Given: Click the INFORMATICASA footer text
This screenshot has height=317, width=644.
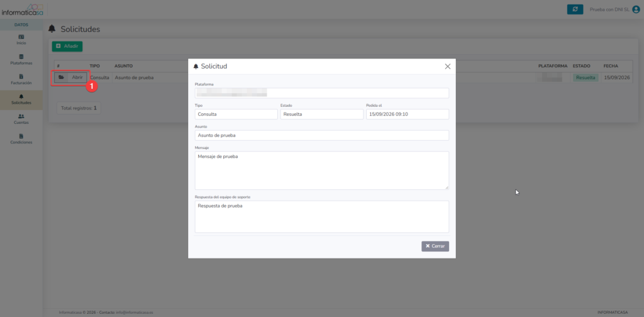Looking at the screenshot, I should click(x=613, y=313).
